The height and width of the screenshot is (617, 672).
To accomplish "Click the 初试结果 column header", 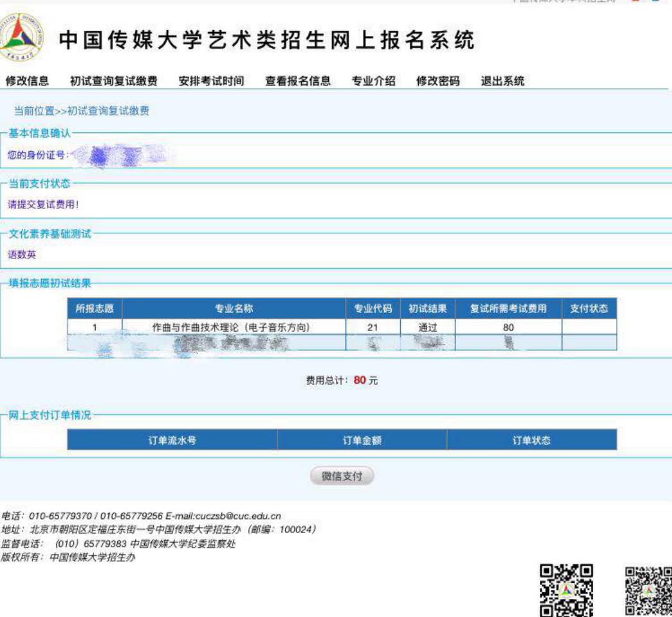I will point(427,308).
